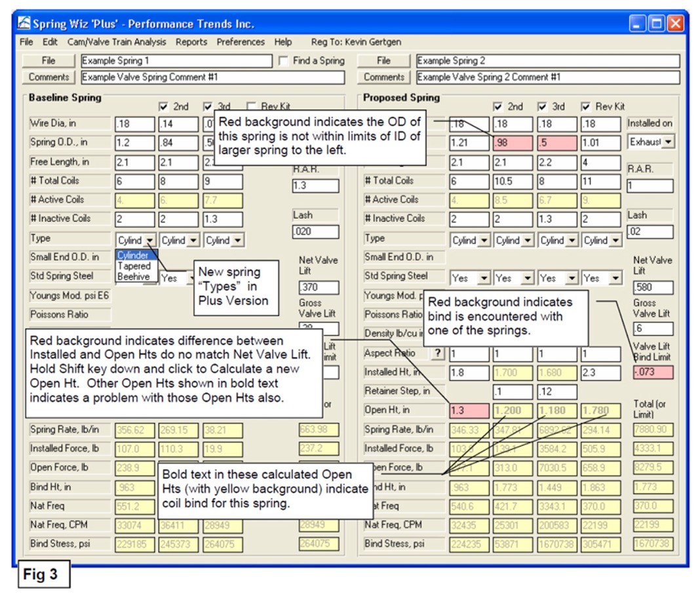
Task: Toggle the Proposed Spring 3rd checkbox
Action: click(542, 107)
